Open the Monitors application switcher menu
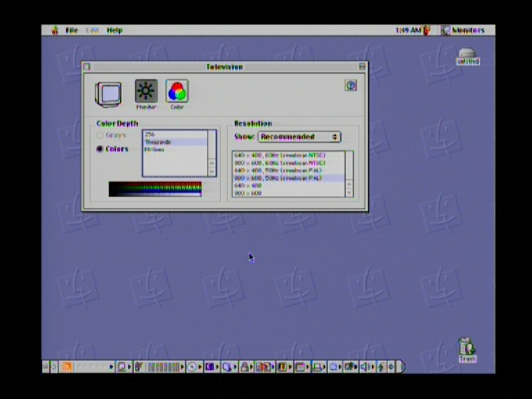Image resolution: width=532 pixels, height=399 pixels. point(463,30)
